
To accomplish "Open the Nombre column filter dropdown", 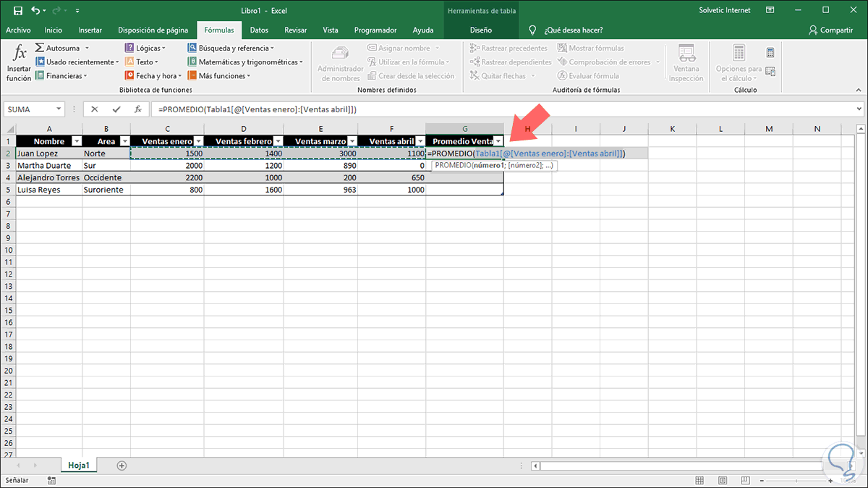I will pos(75,141).
